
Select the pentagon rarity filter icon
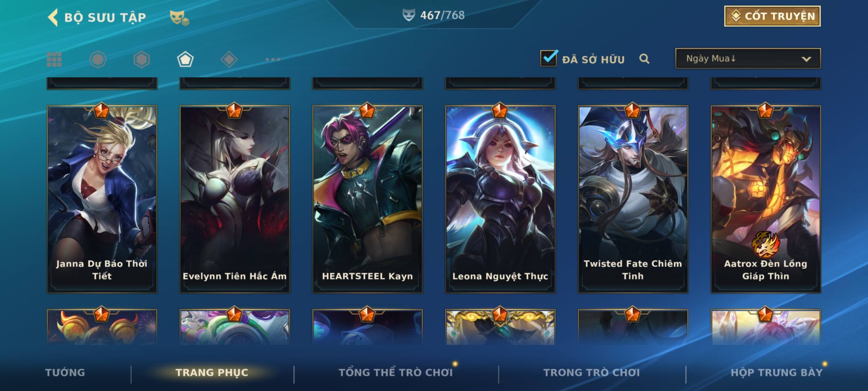[x=185, y=59]
